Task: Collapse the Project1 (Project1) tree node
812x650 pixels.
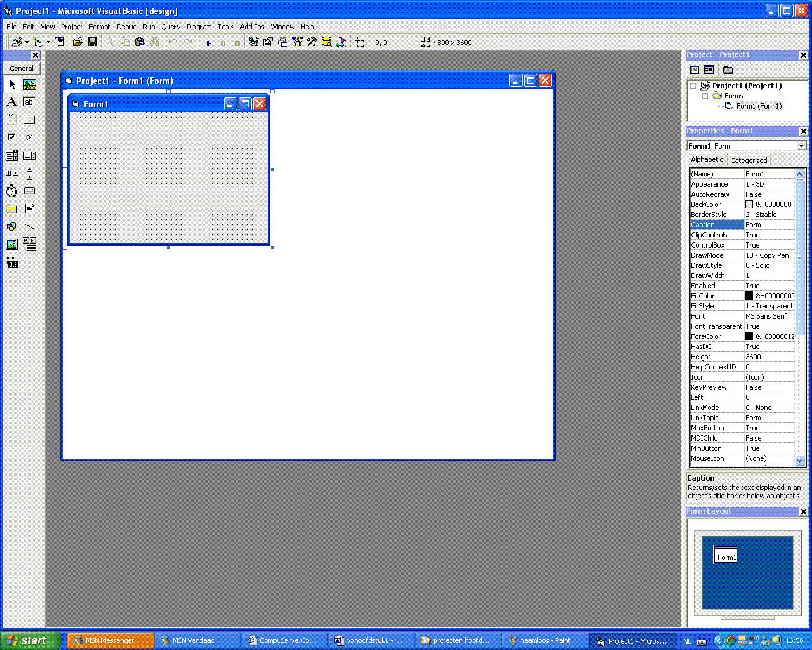Action: click(x=693, y=86)
